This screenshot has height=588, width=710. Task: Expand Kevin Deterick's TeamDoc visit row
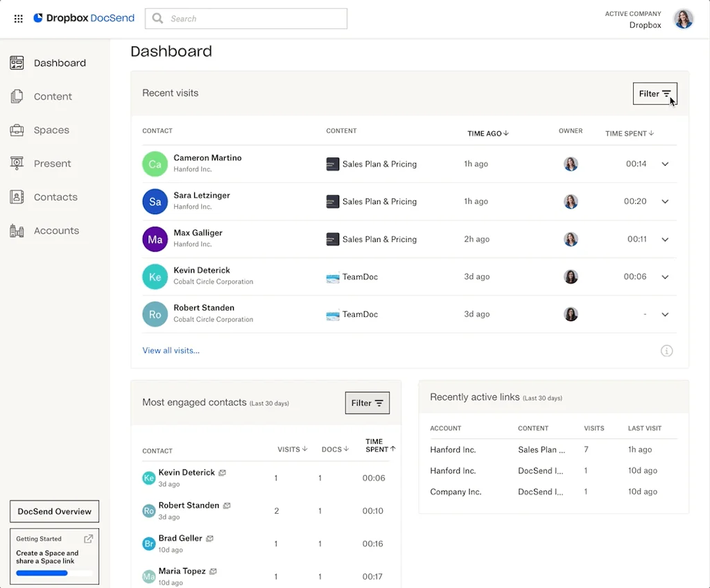[x=665, y=276]
